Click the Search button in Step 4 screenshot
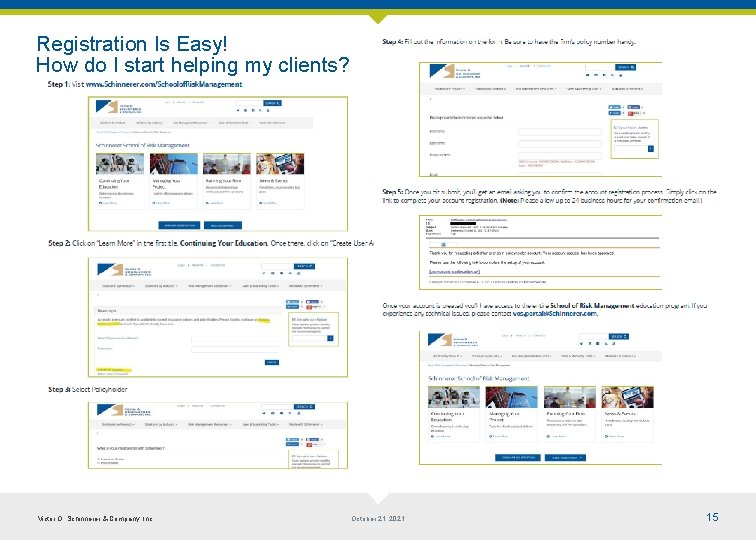This screenshot has width=756, height=540. (625, 67)
